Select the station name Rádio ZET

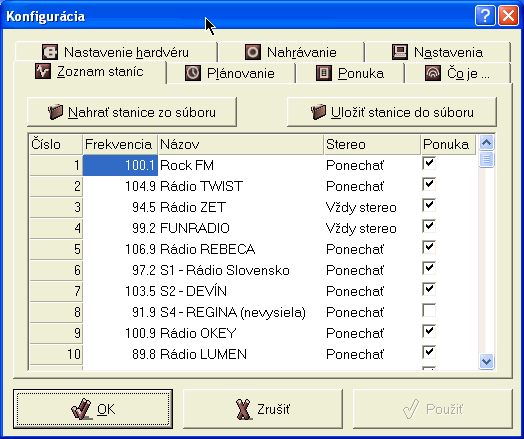click(241, 207)
